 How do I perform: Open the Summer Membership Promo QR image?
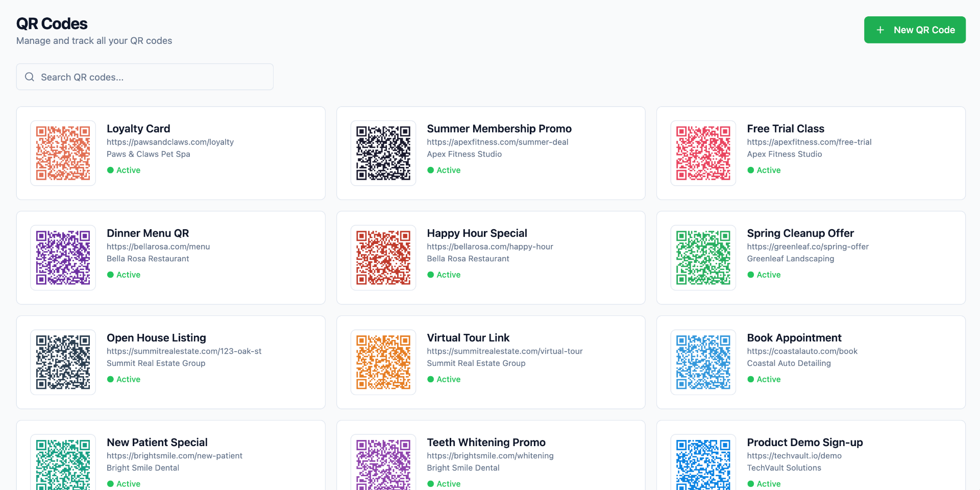383,153
